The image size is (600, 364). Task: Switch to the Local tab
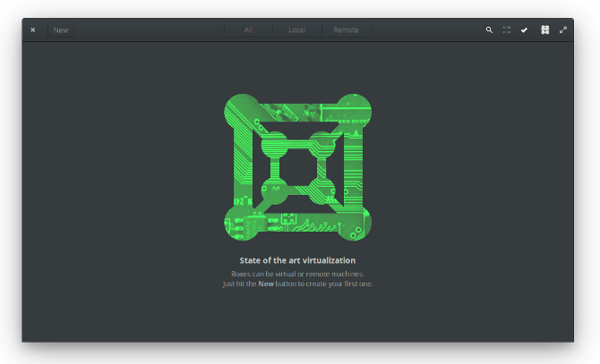[297, 30]
